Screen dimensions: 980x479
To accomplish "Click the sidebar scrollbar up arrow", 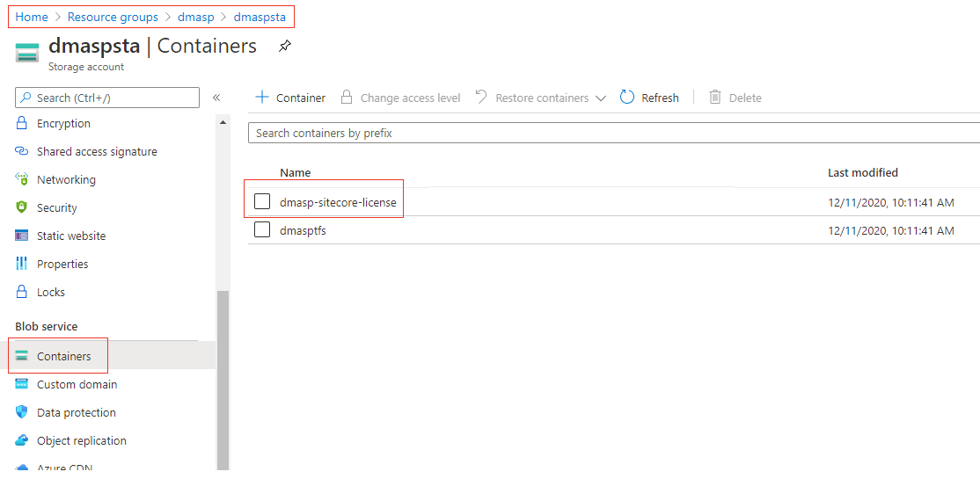I will (x=223, y=122).
